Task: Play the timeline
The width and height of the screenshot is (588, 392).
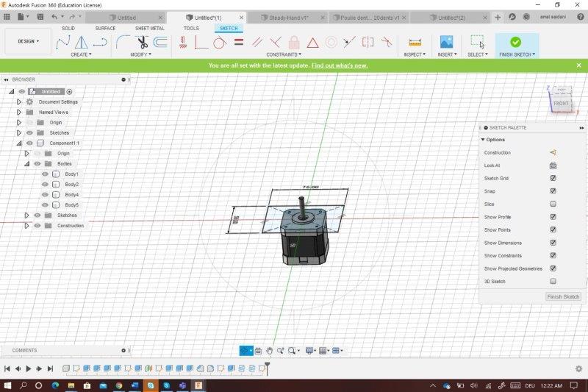Action: pos(29,368)
